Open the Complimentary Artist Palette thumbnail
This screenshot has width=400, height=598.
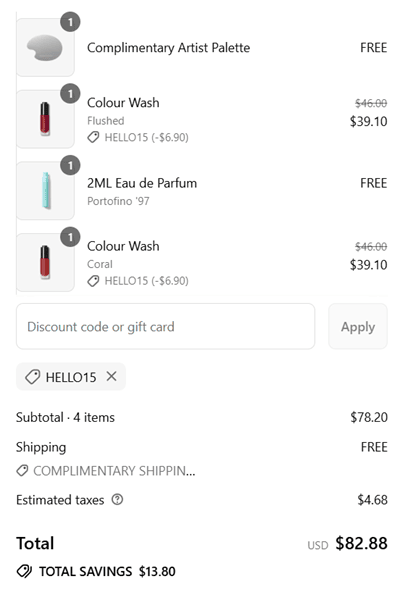click(45, 48)
